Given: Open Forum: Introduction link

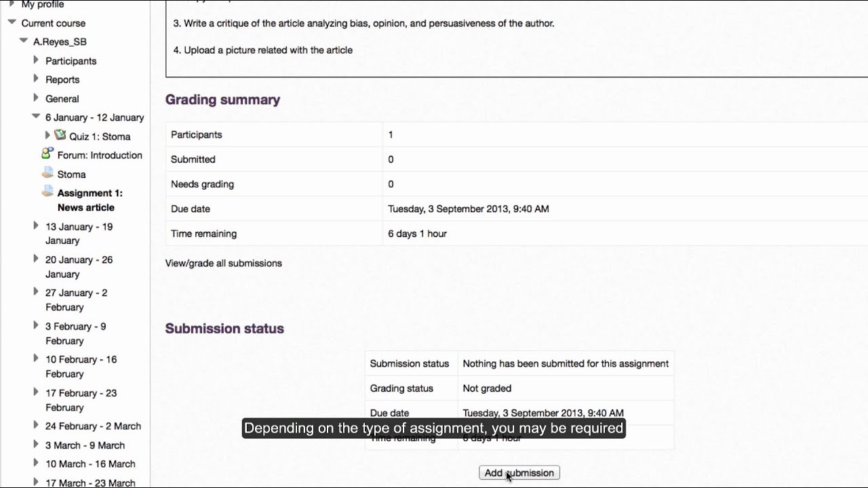Looking at the screenshot, I should click(100, 155).
